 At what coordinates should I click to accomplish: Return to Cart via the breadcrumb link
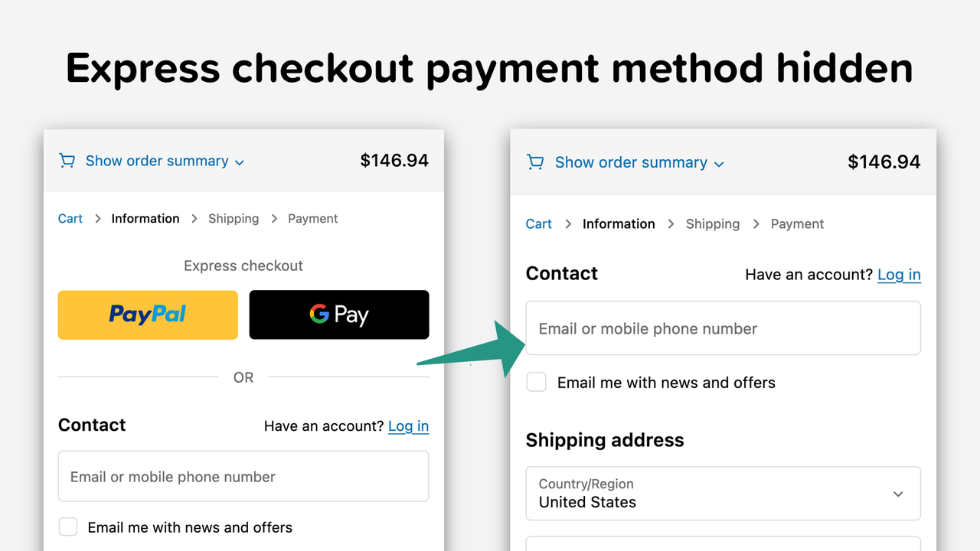pos(538,223)
